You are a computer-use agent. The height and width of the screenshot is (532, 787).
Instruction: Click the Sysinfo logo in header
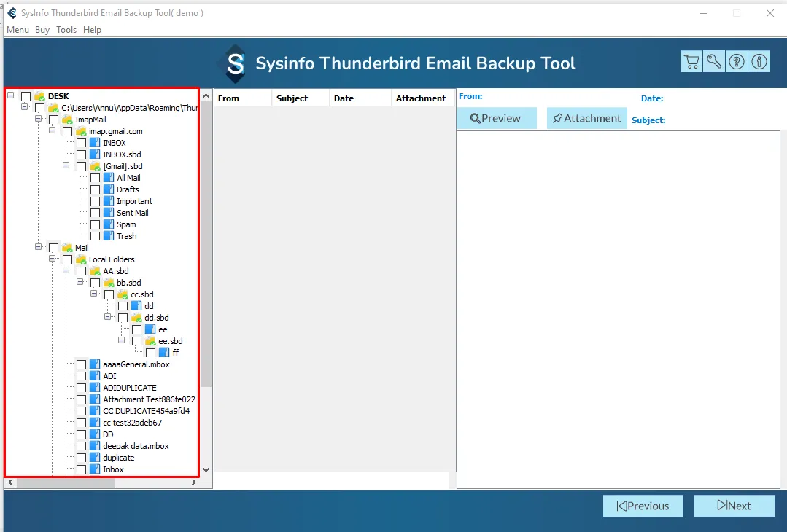235,63
